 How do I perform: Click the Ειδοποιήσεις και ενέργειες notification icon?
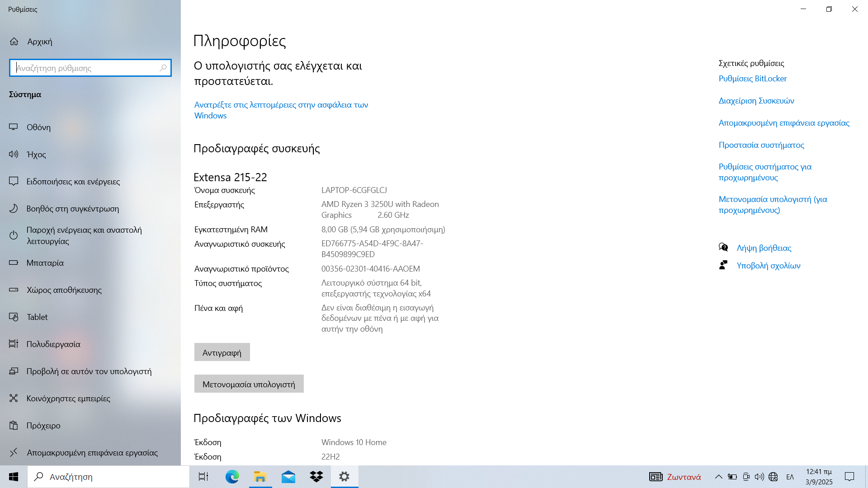(14, 181)
